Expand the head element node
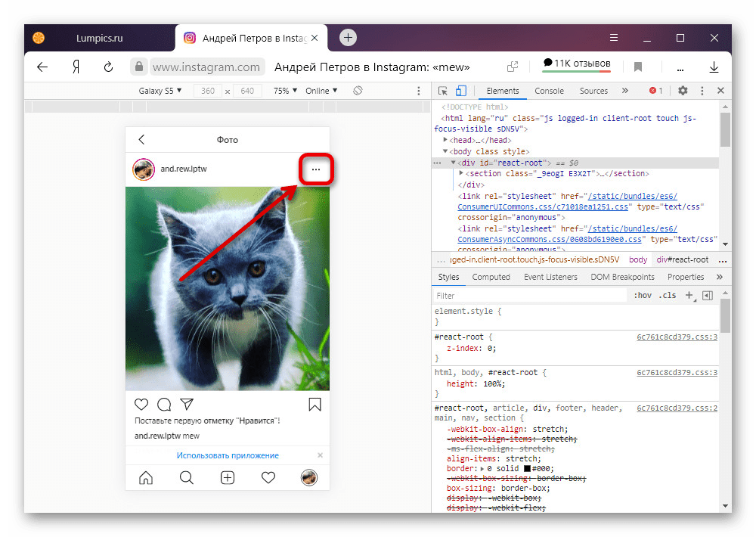The width and height of the screenshot is (756, 537). point(446,140)
